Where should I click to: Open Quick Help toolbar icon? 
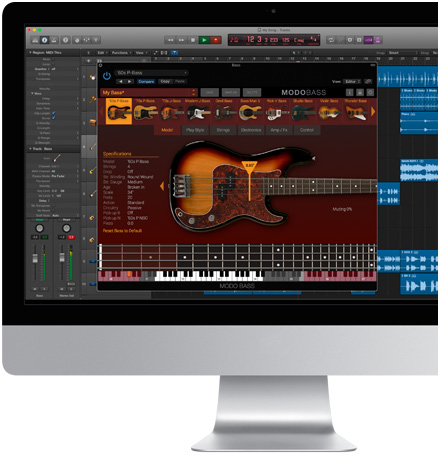tap(66, 40)
